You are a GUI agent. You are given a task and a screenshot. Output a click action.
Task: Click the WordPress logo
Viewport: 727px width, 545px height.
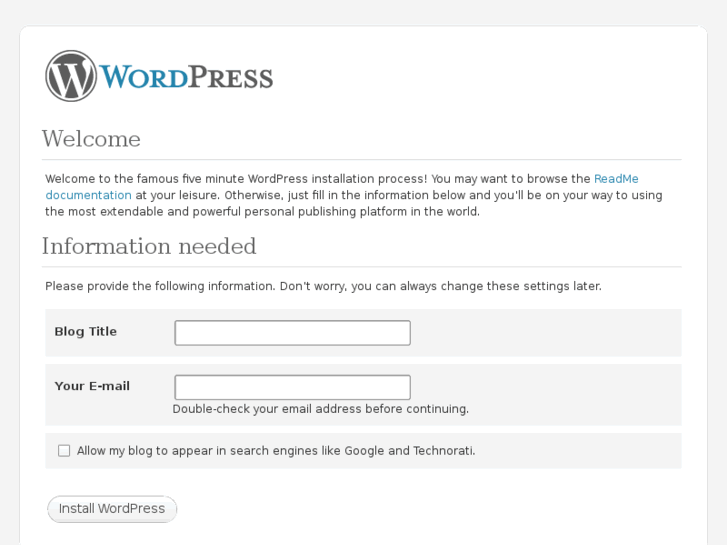pyautogui.click(x=159, y=76)
